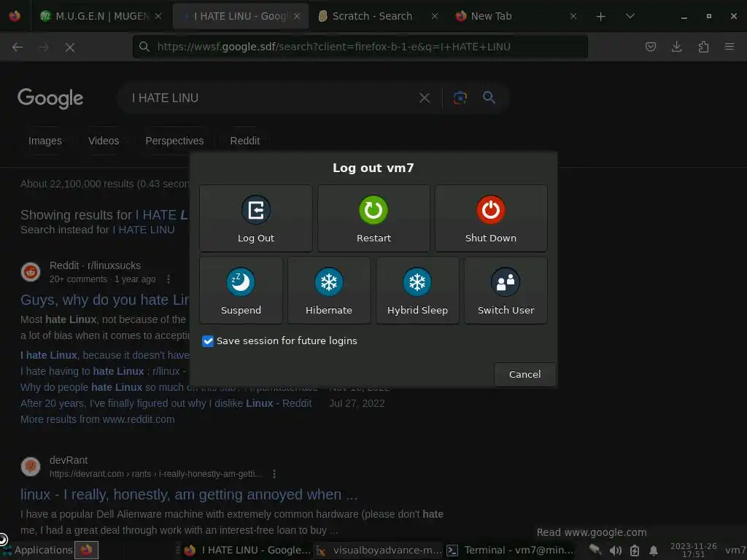Close the M.U.G.E.N tab
Viewport: 747px width, 560px height.
click(158, 16)
